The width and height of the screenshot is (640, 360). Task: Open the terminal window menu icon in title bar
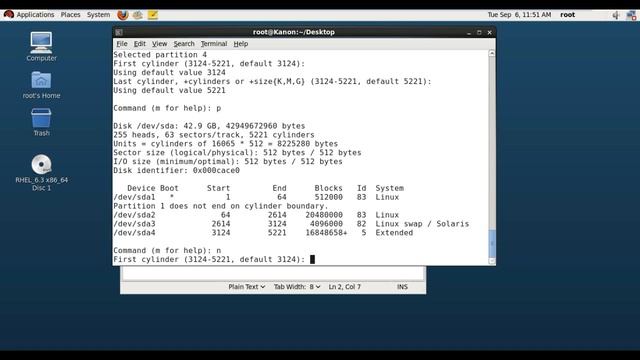pos(119,32)
